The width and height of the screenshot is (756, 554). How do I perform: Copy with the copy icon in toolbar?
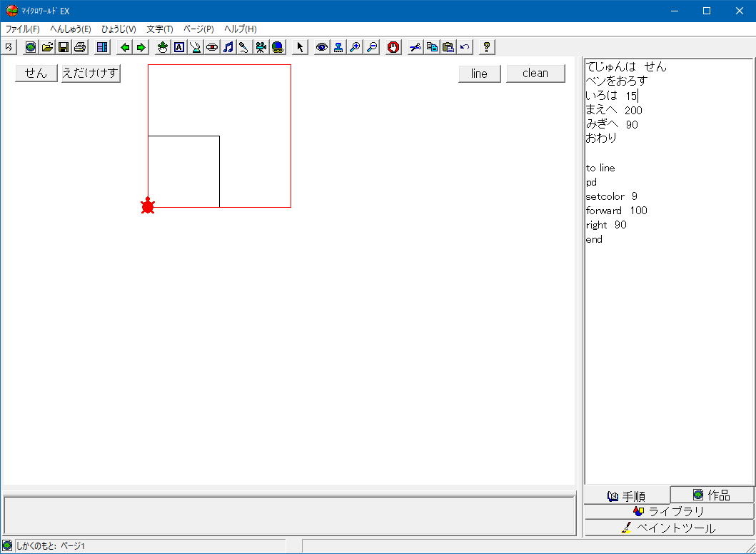tap(432, 47)
